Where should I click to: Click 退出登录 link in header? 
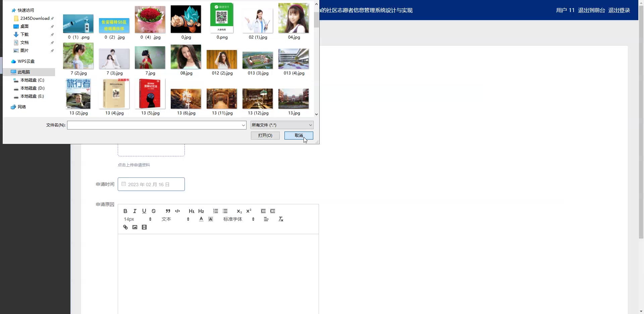pos(619,10)
